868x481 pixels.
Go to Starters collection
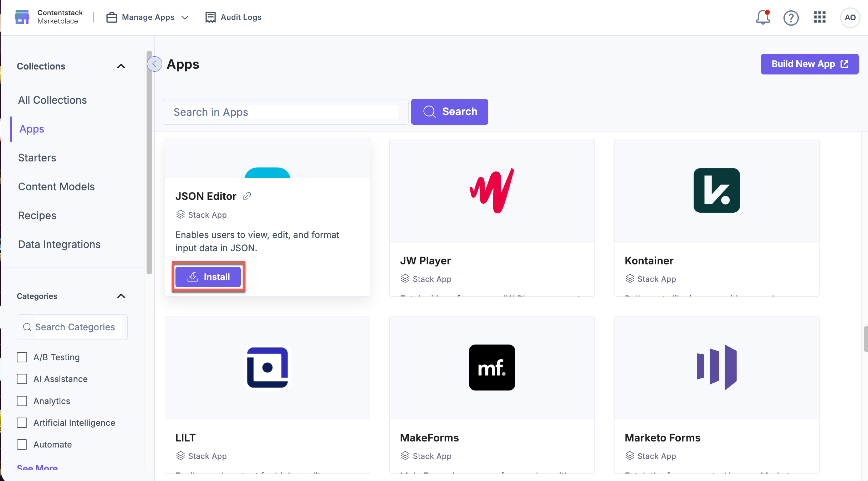[x=37, y=158]
